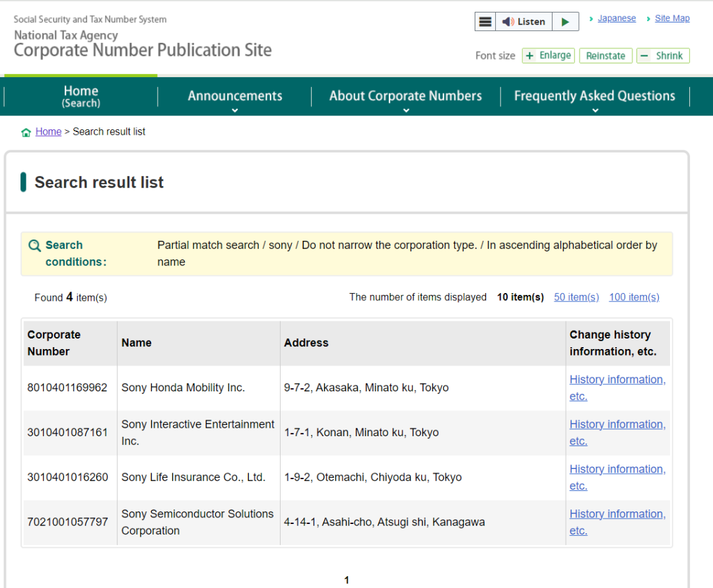This screenshot has width=713, height=588.
Task: Play the read-aloud audio
Action: [565, 22]
